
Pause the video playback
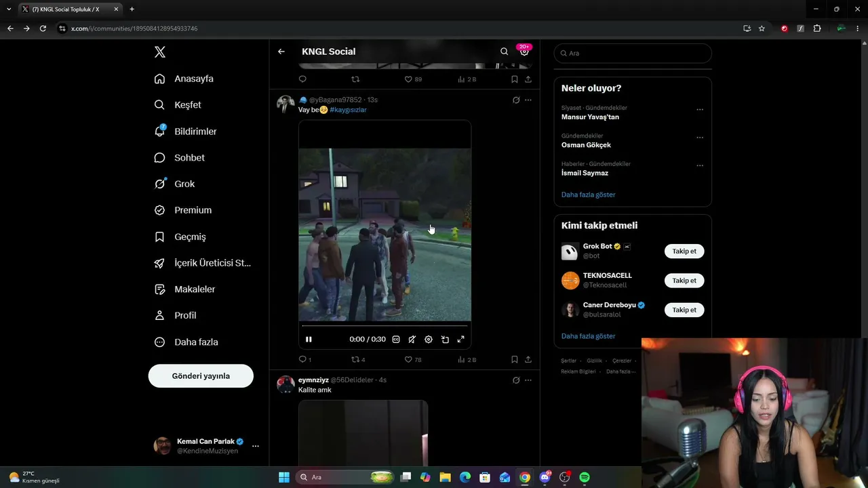[x=309, y=340]
